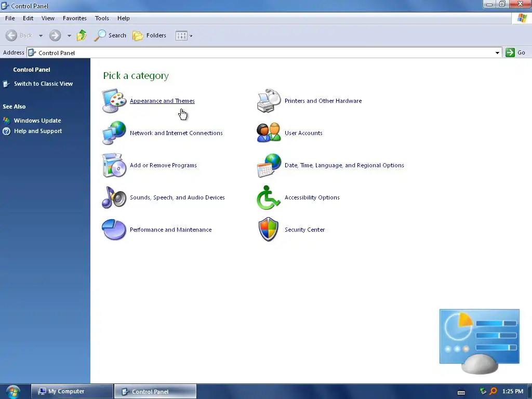Click the User Accounts people icon

(269, 132)
